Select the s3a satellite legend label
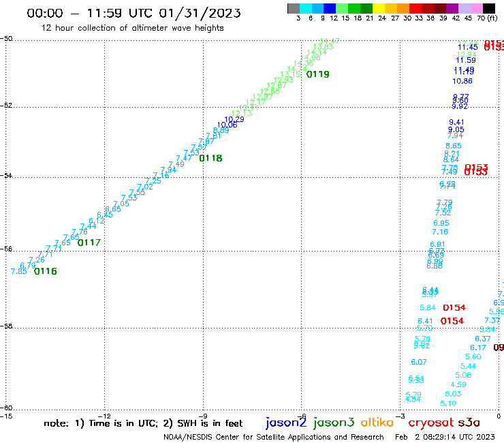 [469, 423]
